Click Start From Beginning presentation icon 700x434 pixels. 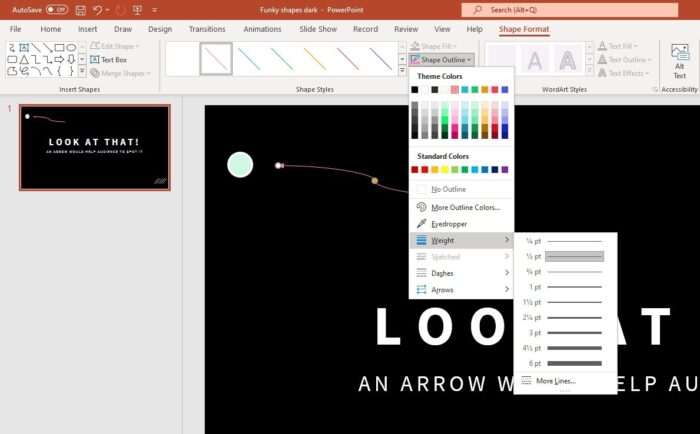pyautogui.click(x=137, y=10)
